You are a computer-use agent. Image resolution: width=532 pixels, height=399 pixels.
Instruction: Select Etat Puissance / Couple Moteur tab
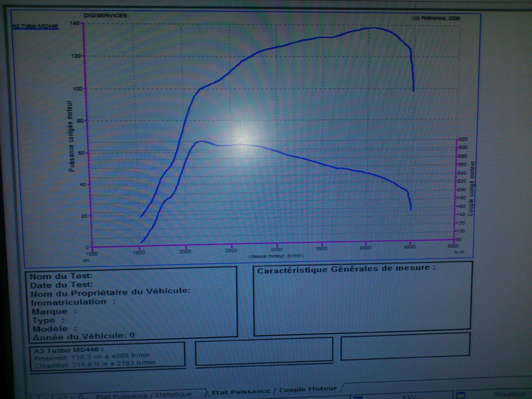click(x=274, y=390)
